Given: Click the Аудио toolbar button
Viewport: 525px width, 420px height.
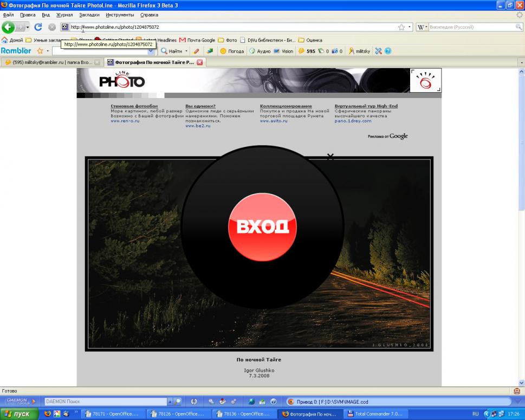Looking at the screenshot, I should (x=260, y=51).
